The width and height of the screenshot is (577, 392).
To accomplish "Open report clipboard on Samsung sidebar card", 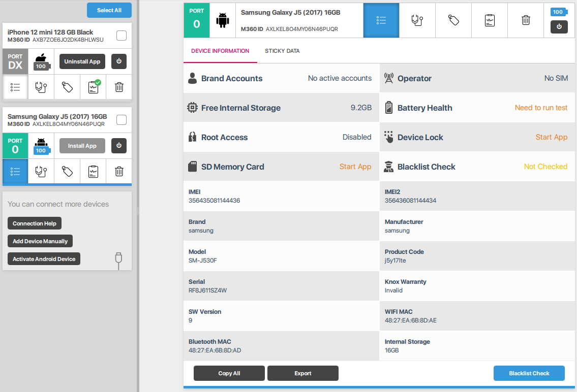I will coord(93,171).
